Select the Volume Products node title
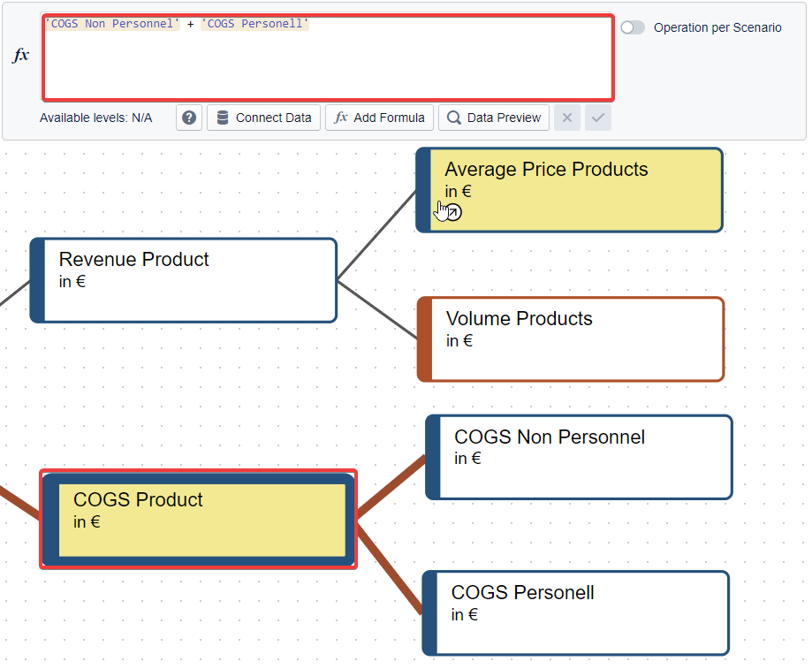The width and height of the screenshot is (812, 669). [x=519, y=319]
